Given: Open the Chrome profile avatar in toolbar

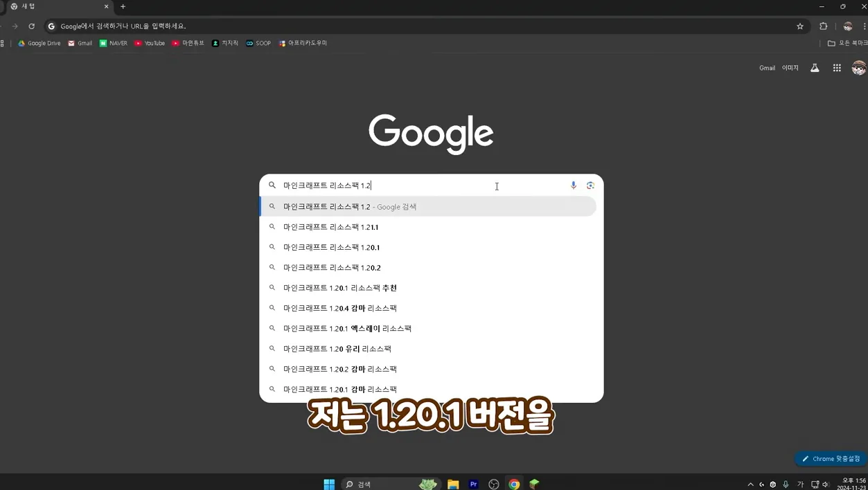Looking at the screenshot, I should (848, 26).
